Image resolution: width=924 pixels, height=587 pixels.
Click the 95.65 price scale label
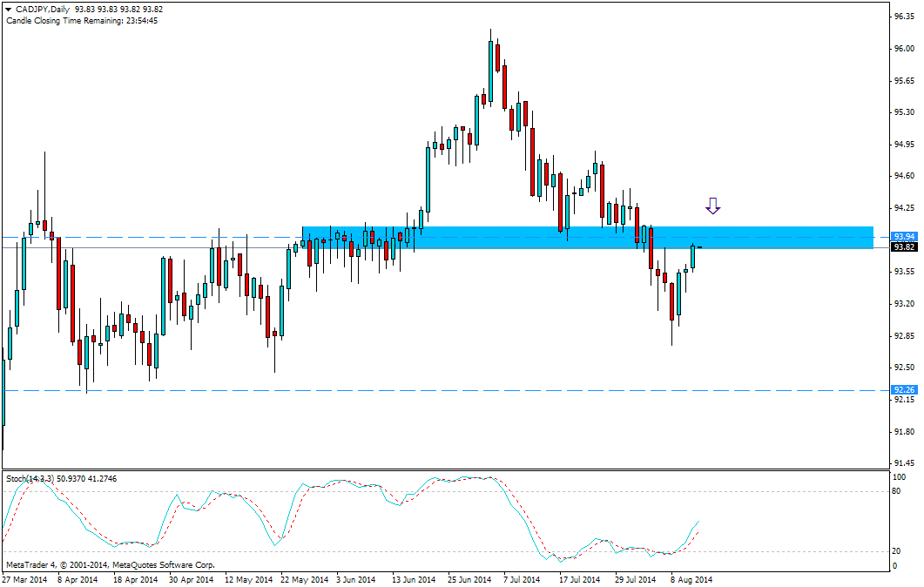pos(905,81)
